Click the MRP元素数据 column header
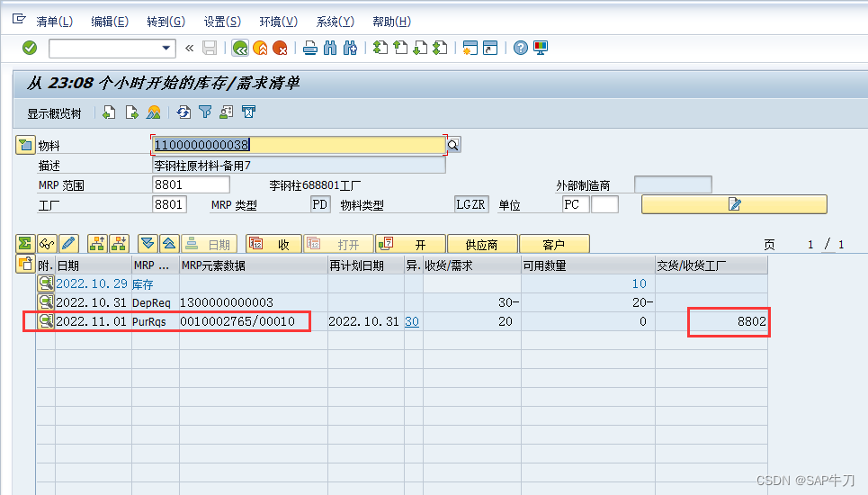The width and height of the screenshot is (868, 495). click(x=254, y=265)
